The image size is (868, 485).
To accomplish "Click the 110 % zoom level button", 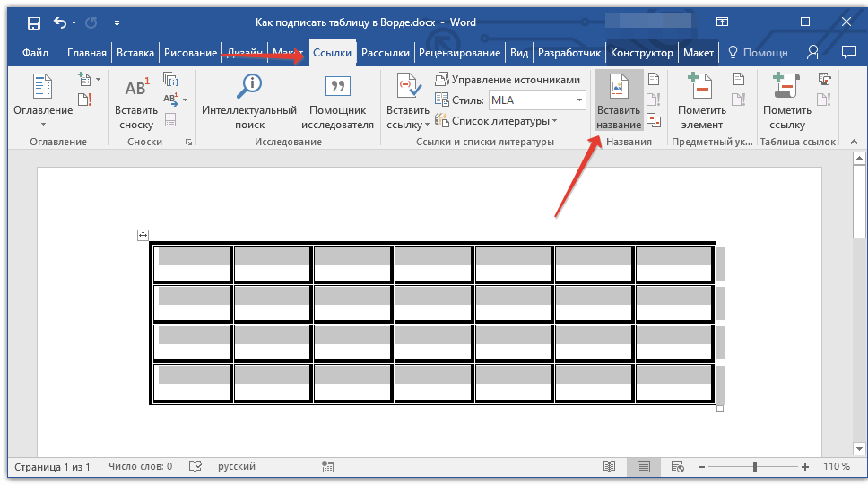I will [x=836, y=467].
